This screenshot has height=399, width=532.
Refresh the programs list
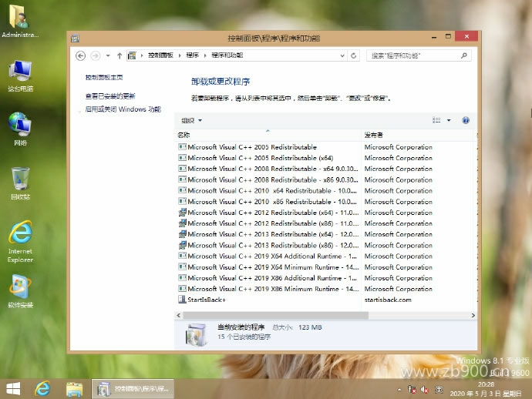coord(354,55)
